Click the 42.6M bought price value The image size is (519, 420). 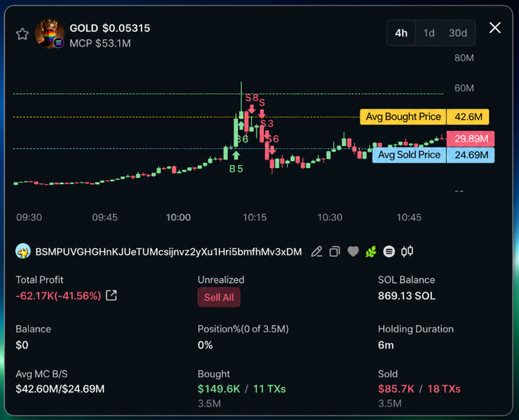click(x=468, y=117)
